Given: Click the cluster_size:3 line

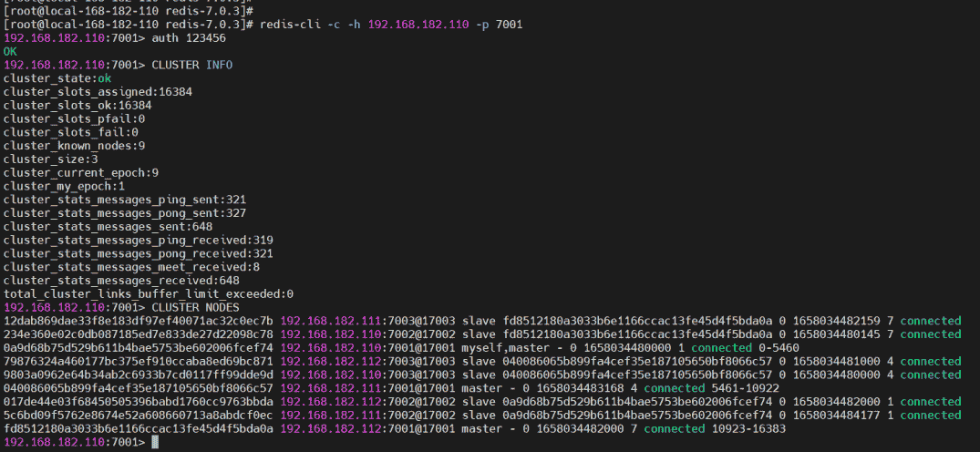Looking at the screenshot, I should (x=54, y=159).
